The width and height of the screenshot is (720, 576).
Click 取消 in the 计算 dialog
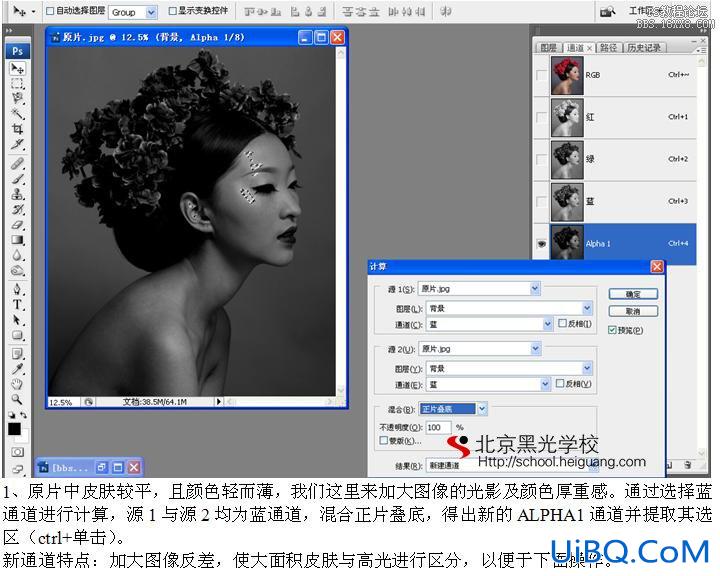[633, 311]
